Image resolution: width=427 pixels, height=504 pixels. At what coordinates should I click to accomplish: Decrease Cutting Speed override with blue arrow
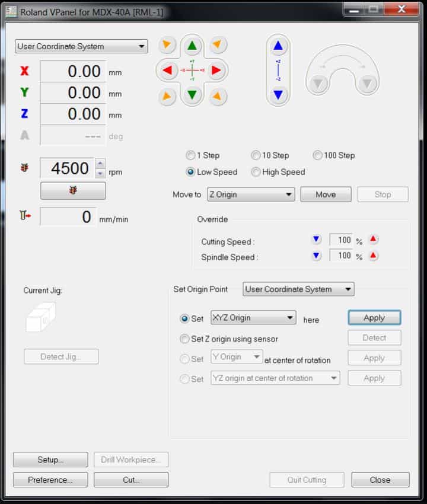(x=316, y=239)
